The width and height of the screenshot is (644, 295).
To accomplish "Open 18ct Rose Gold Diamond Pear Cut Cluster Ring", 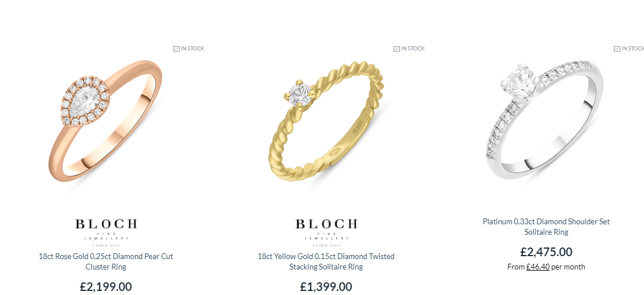I will pos(106,261).
